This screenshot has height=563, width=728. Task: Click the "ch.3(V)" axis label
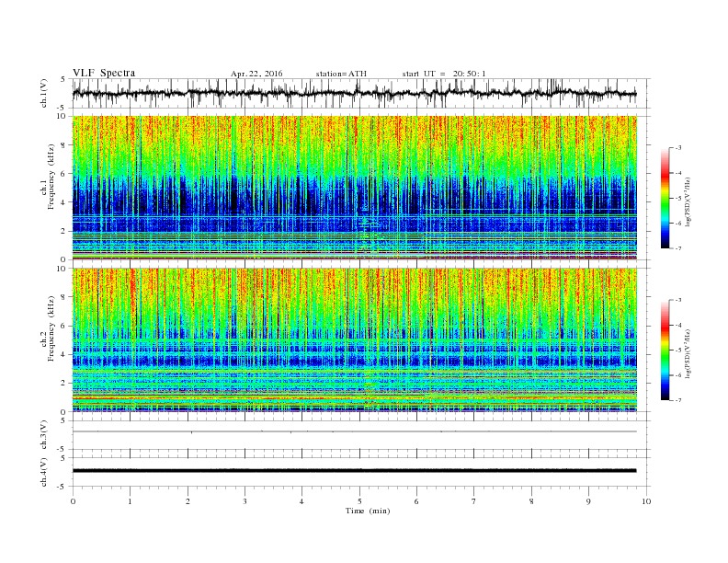[44, 434]
